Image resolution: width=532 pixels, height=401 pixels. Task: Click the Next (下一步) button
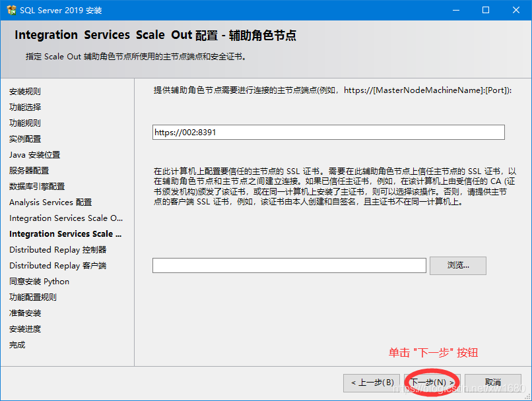coord(432,383)
